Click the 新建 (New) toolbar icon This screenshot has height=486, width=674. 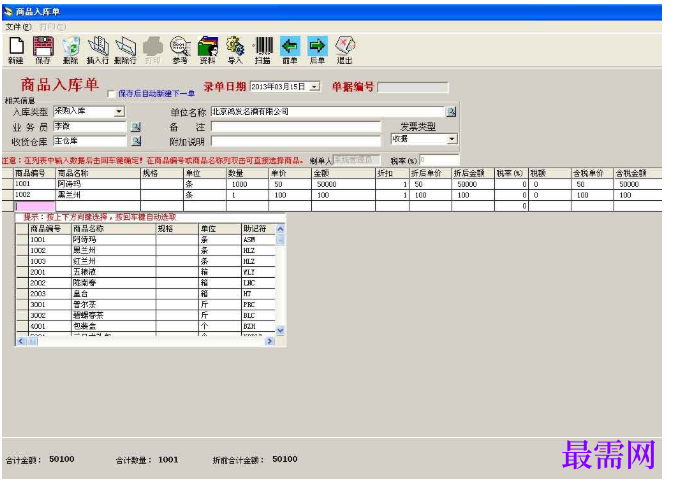[16, 50]
